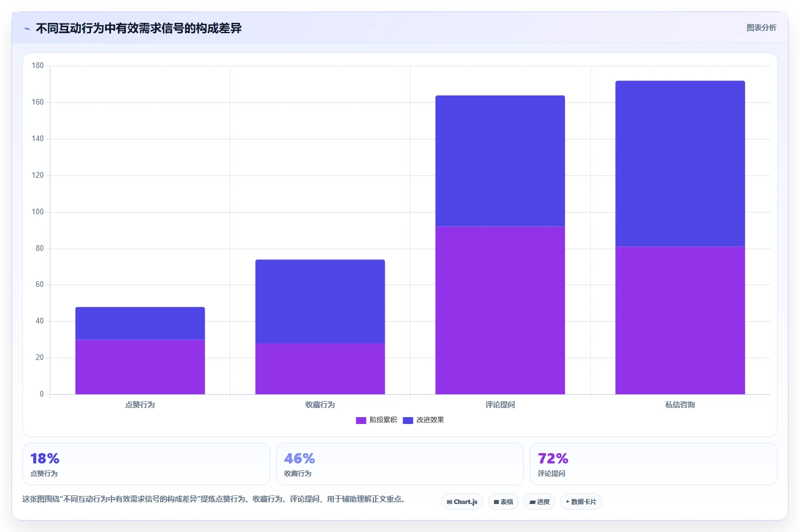Image resolution: width=800 pixels, height=532 pixels.
Task: Click the lightning icon beside the chart title
Action: tap(27, 29)
